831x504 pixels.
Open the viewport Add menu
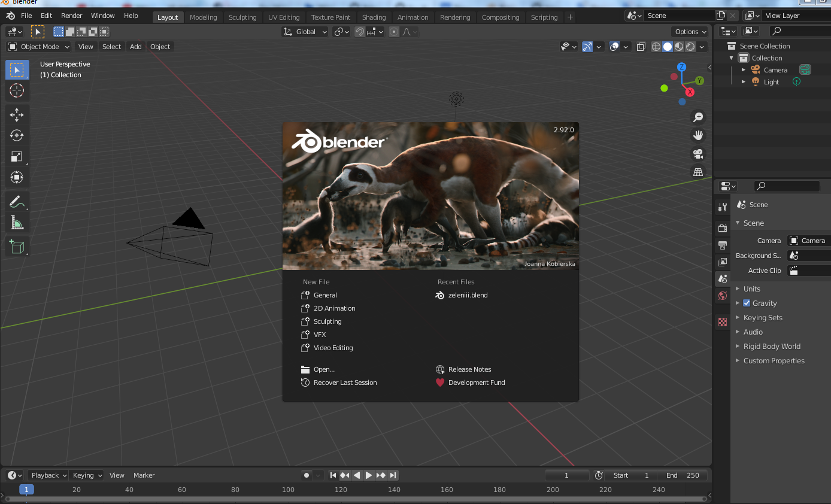(136, 47)
